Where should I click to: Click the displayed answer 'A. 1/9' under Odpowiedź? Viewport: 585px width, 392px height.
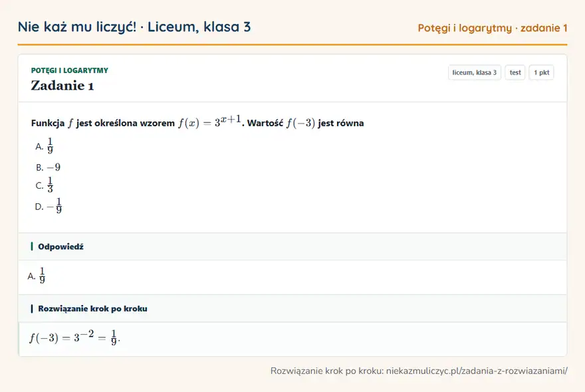[x=37, y=276]
